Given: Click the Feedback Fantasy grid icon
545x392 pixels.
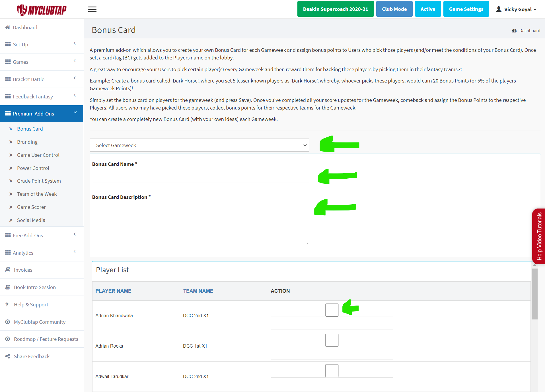Looking at the screenshot, I should point(8,96).
